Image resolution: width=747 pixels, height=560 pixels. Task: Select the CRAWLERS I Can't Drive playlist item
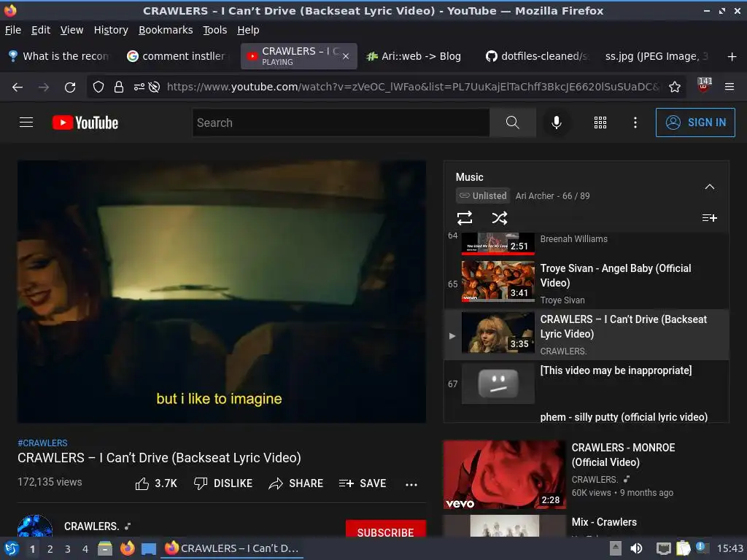[x=586, y=335]
